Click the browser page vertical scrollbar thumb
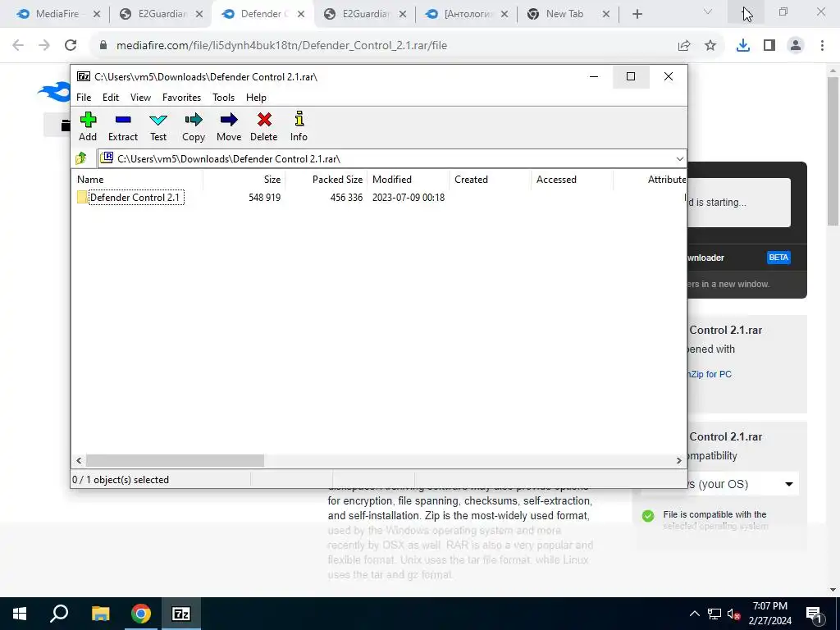This screenshot has width=840, height=630. point(833,151)
